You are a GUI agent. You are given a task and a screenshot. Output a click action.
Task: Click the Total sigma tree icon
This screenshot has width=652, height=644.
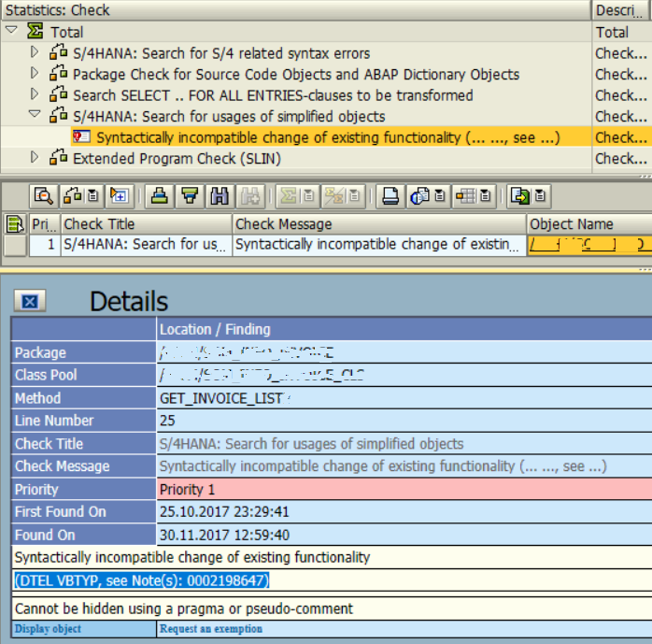click(x=35, y=31)
